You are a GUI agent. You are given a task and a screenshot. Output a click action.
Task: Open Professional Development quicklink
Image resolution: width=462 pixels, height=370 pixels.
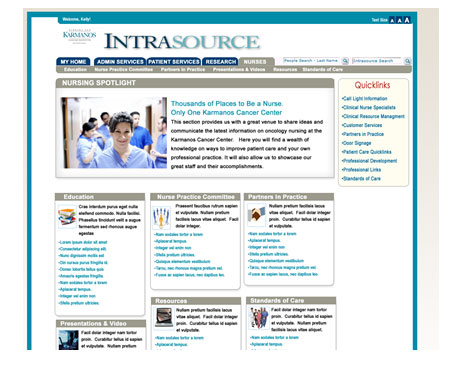[369, 161]
